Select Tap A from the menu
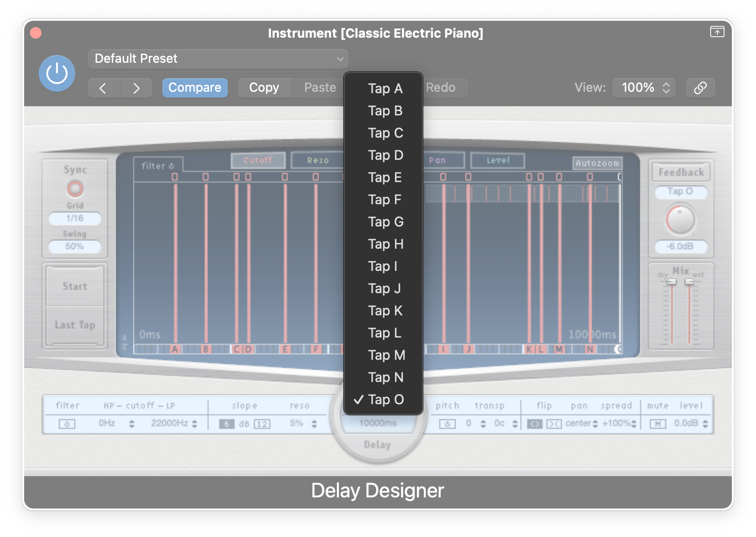Image resolution: width=756 pixels, height=537 pixels. [x=383, y=88]
